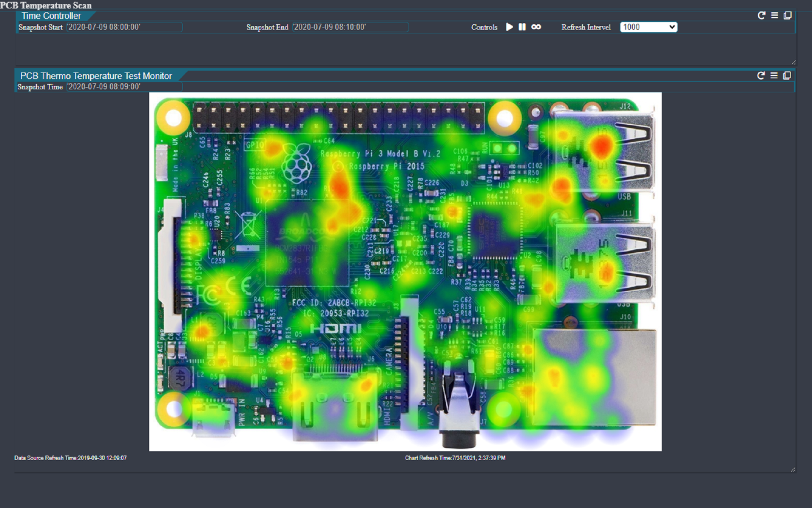Click the PCB Thermo Monitor panel copy/maximize icon

787,76
